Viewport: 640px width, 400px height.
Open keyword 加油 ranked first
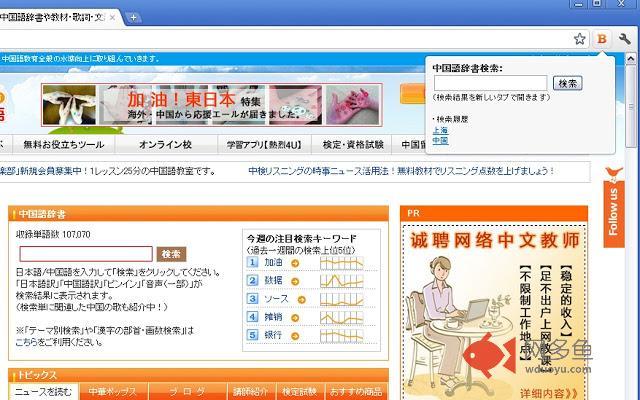[x=273, y=262]
